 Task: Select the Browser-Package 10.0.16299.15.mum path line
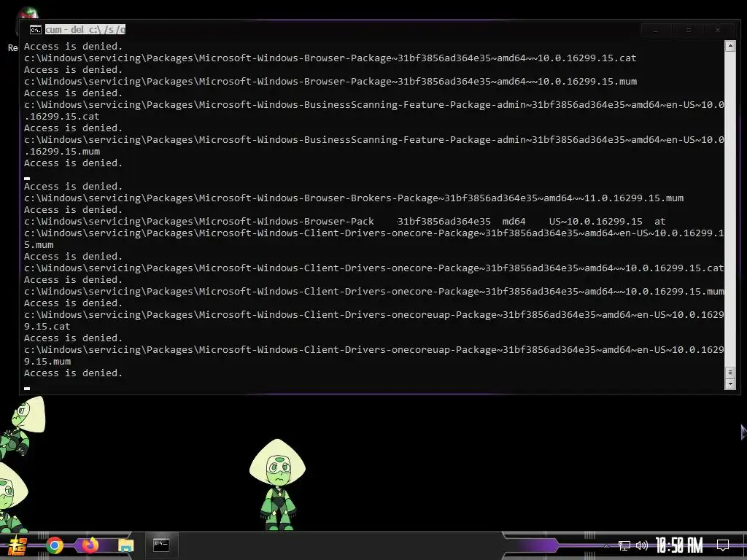coord(330,82)
